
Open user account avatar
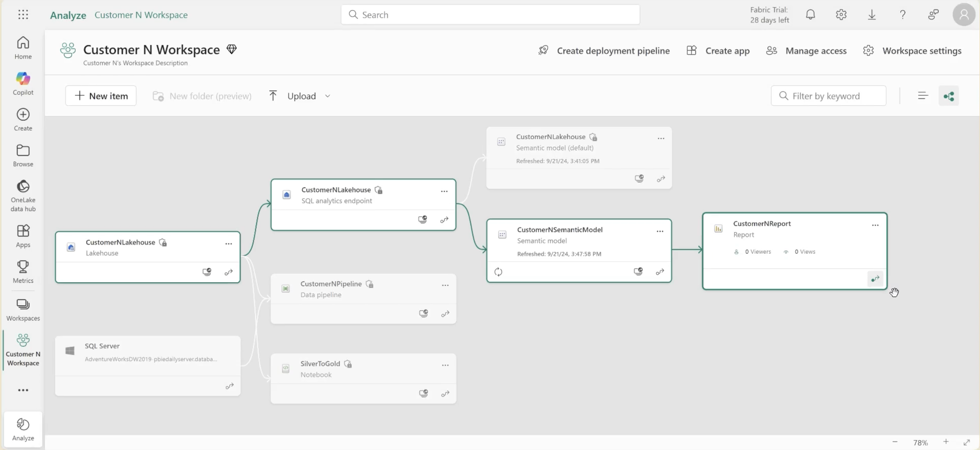[x=964, y=14]
